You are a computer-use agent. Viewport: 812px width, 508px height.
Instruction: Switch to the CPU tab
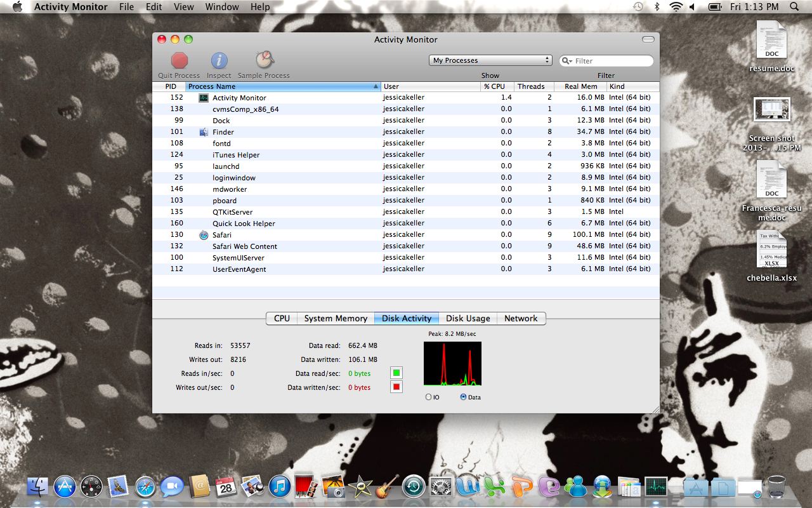click(282, 319)
